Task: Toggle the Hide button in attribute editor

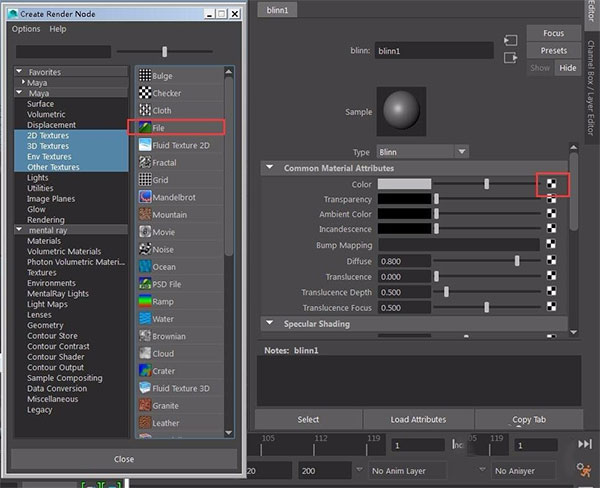Action: [x=567, y=67]
